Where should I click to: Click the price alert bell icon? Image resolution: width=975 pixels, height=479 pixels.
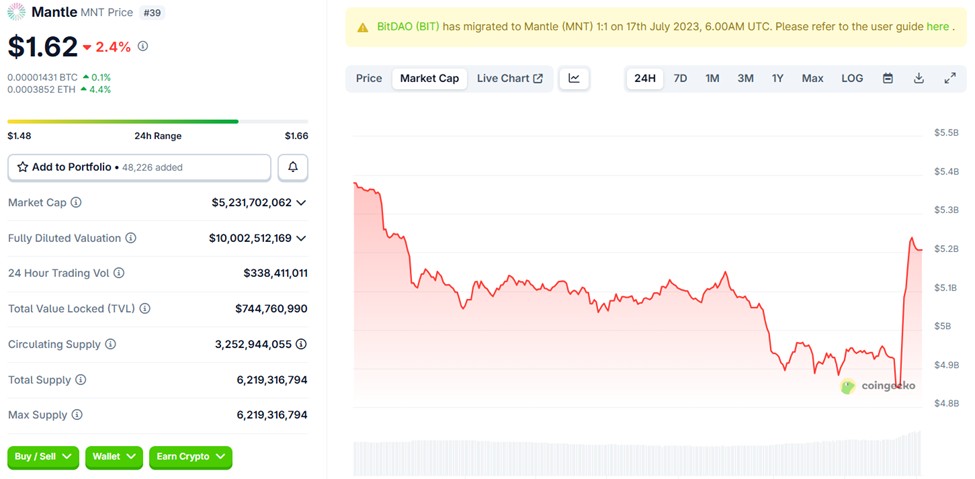(293, 167)
